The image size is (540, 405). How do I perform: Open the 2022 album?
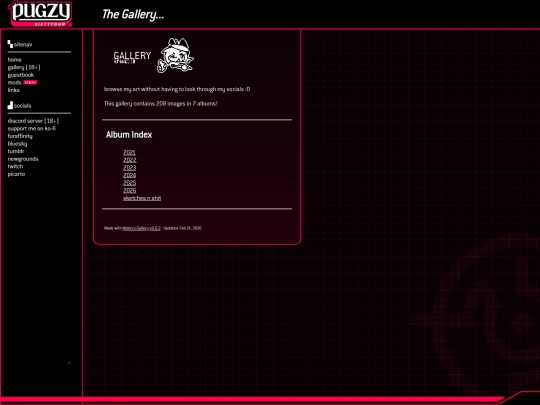tap(129, 160)
